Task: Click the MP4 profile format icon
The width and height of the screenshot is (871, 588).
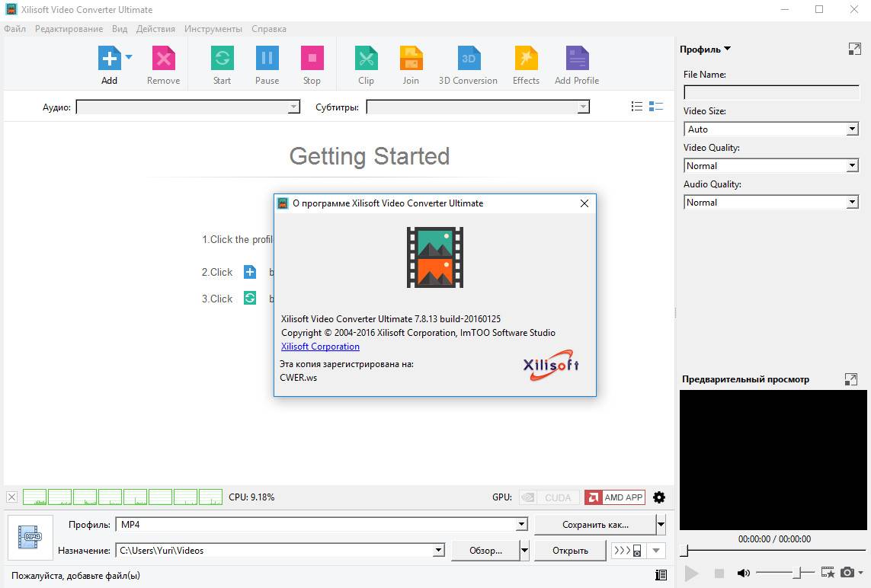Action: (x=30, y=537)
